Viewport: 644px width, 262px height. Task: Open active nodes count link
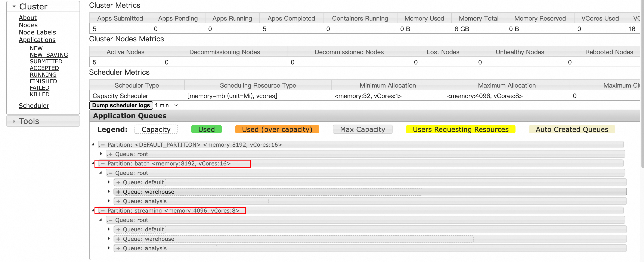click(x=94, y=62)
